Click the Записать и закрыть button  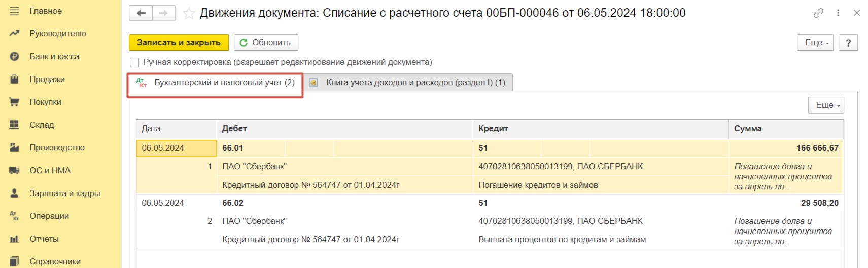[x=179, y=43]
